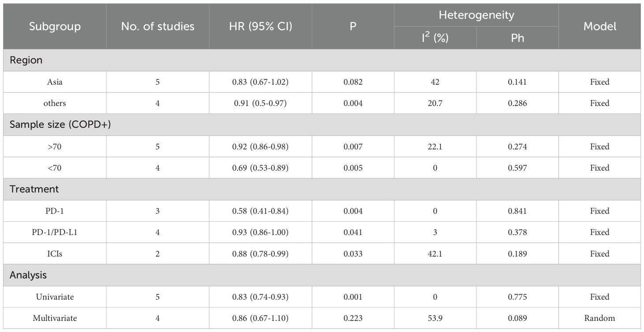Click the I² value 53.9 cell
The height and width of the screenshot is (332, 644).
click(435, 318)
